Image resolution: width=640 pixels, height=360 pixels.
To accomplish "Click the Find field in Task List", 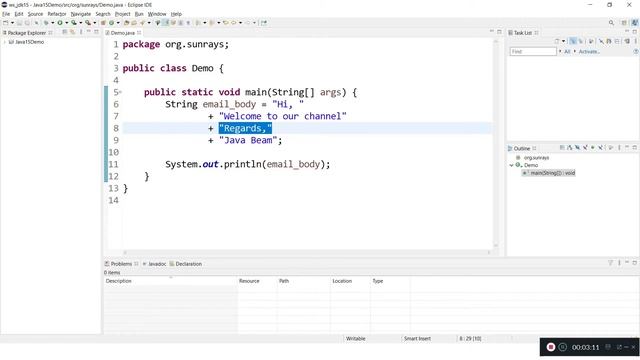I will tap(533, 51).
